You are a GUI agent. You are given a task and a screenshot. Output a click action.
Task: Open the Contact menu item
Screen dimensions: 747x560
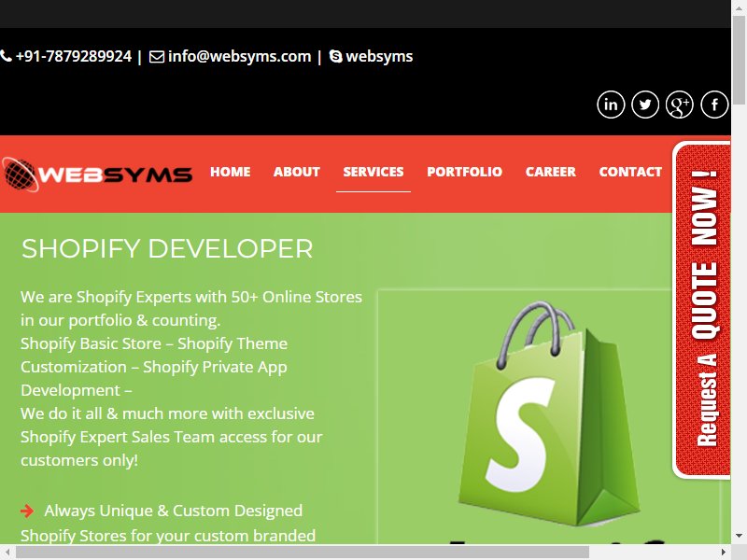point(630,172)
